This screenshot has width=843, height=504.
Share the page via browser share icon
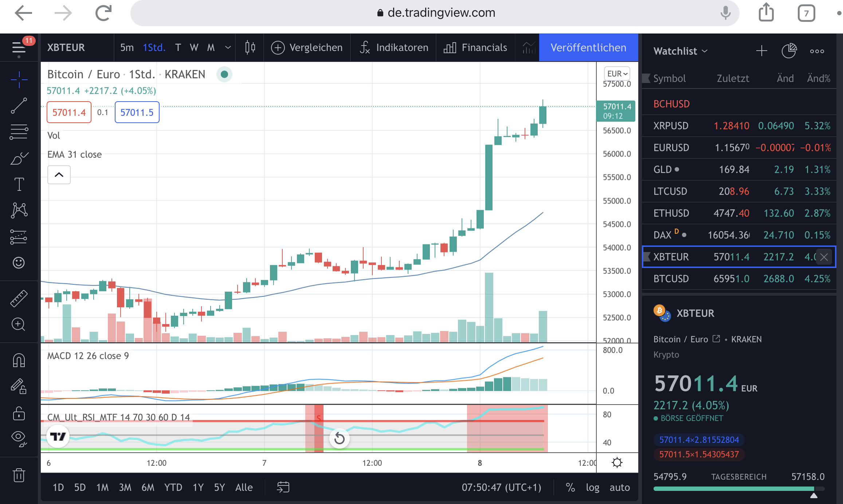766,12
